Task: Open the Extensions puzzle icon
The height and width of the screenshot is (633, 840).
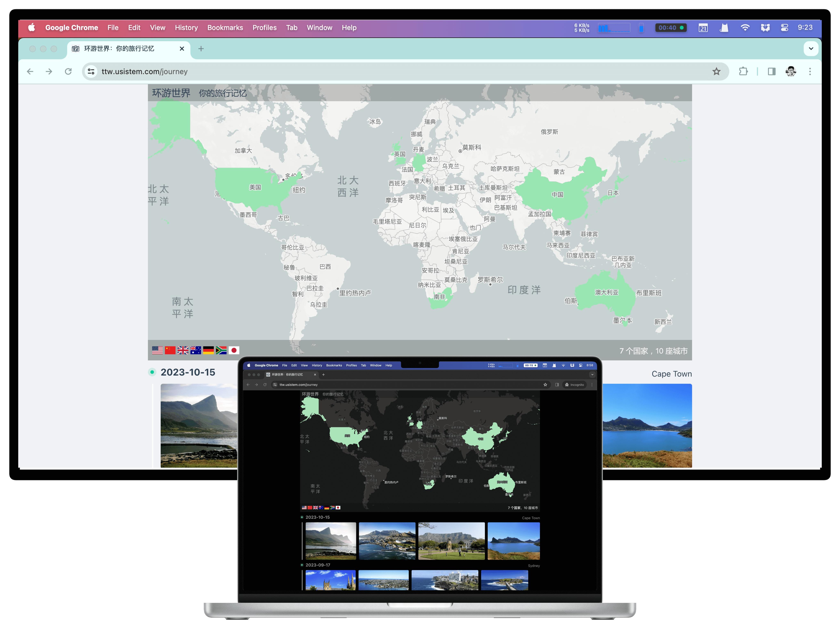Action: (743, 71)
